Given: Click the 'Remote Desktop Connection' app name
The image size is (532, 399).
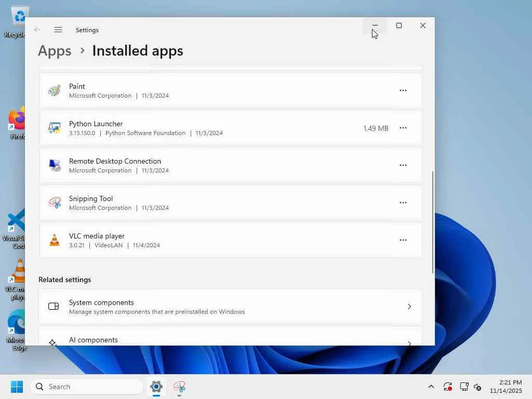Looking at the screenshot, I should coord(115,161).
